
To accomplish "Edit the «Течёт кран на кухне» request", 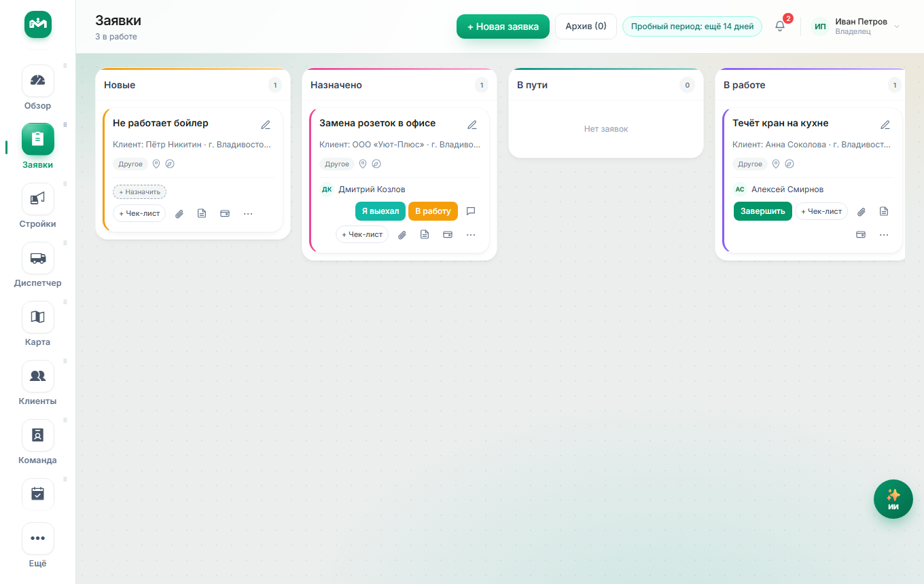I will click(885, 125).
